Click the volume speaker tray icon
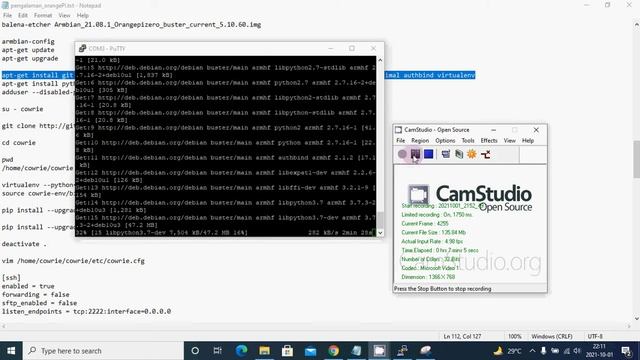This screenshot has height=360, width=640. [x=577, y=351]
